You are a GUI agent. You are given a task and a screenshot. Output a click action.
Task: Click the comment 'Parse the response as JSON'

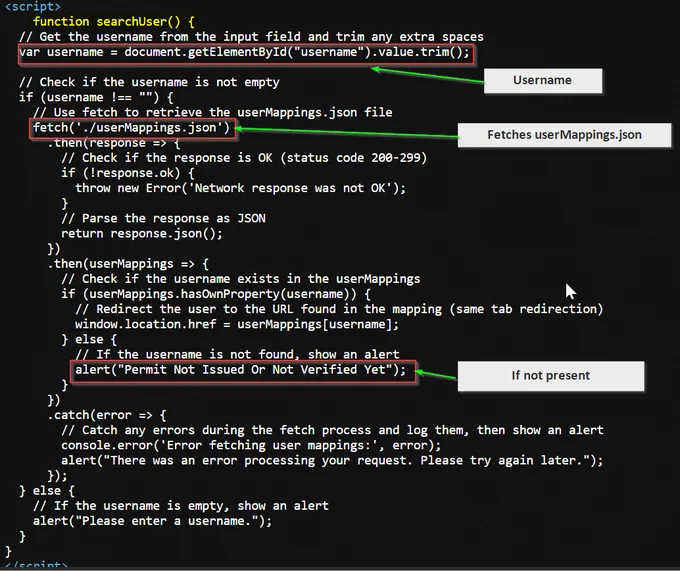click(163, 219)
